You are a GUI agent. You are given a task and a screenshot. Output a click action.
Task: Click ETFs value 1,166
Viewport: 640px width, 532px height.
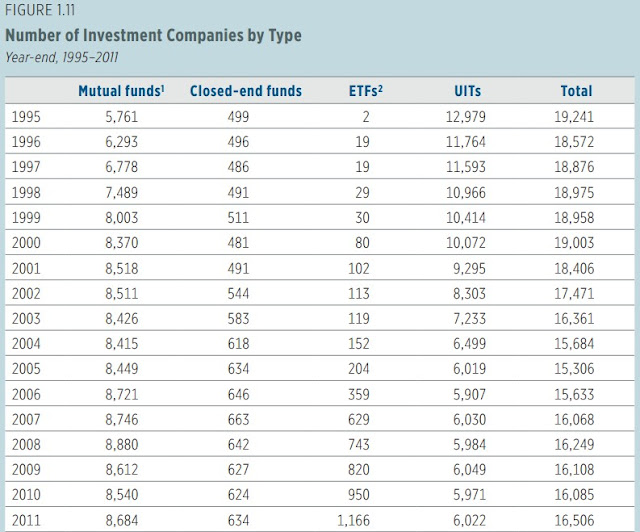click(x=353, y=520)
